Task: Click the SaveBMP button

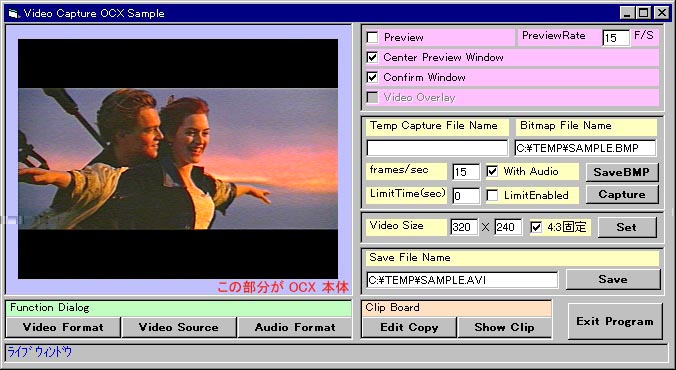Action: tap(622, 172)
